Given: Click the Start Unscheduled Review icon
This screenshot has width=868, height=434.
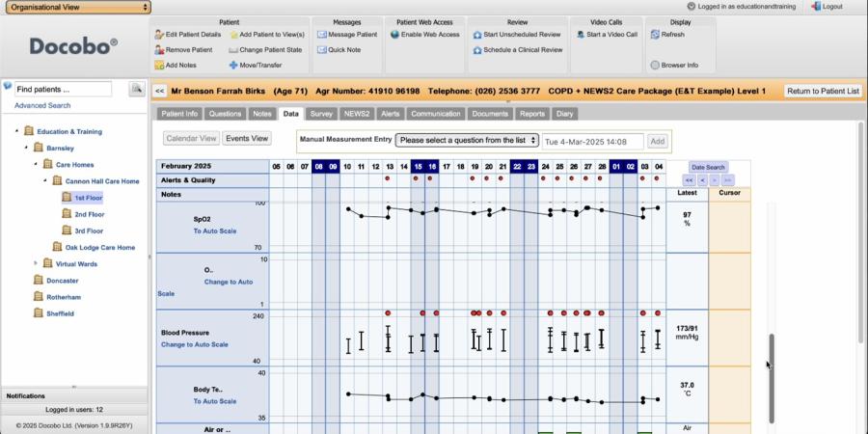Looking at the screenshot, I should (x=477, y=35).
